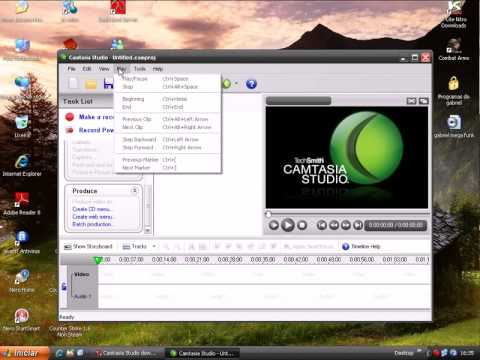Click the full screen preview icon
This screenshot has width=480, height=360.
(x=411, y=101)
